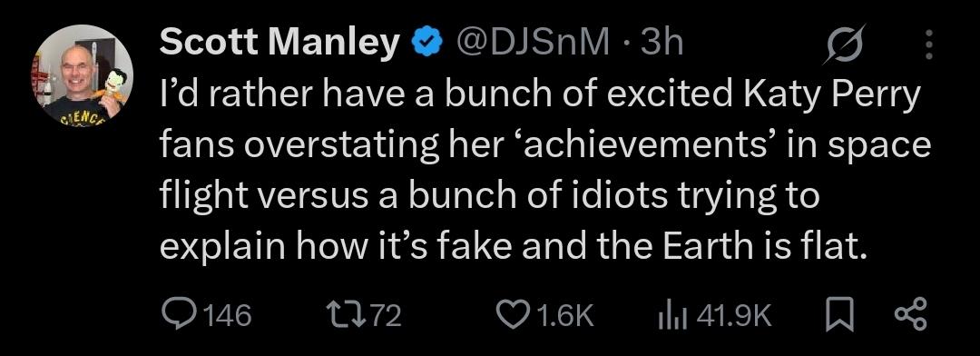Click the 41.9K views count

pos(734,315)
